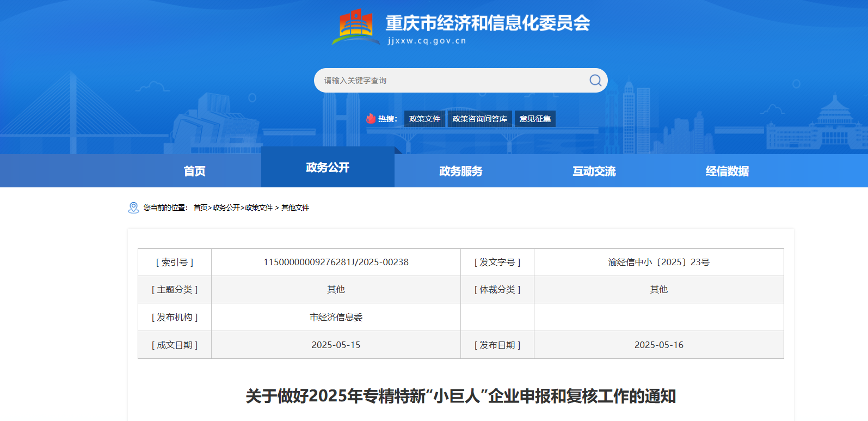Click the magnifier search icon
868x421 pixels.
click(595, 81)
